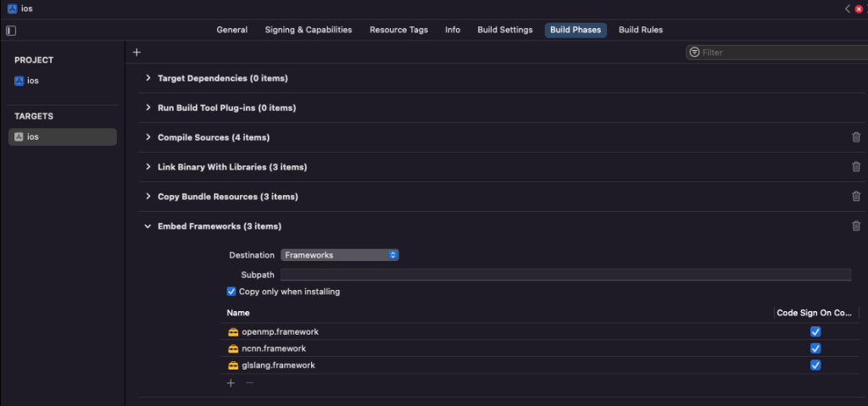Uncheck Copy only when installing
Viewport: 868px width, 406px height.
coord(231,292)
